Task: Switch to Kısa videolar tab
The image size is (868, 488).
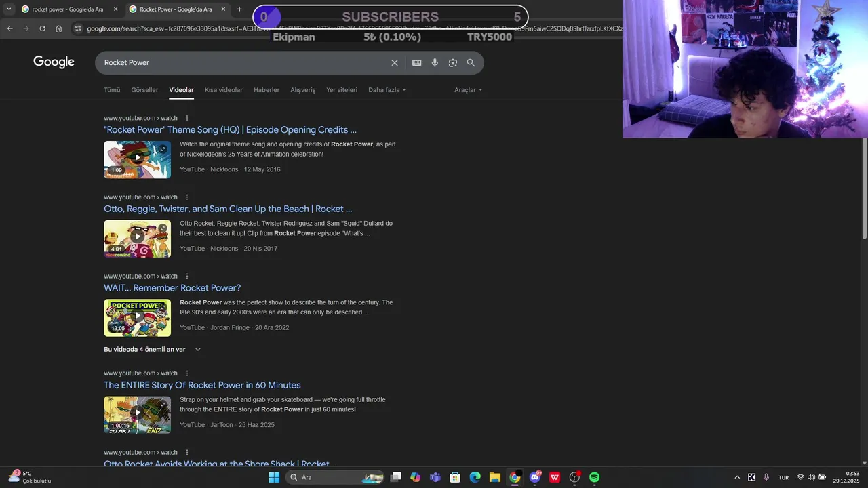Action: point(224,90)
